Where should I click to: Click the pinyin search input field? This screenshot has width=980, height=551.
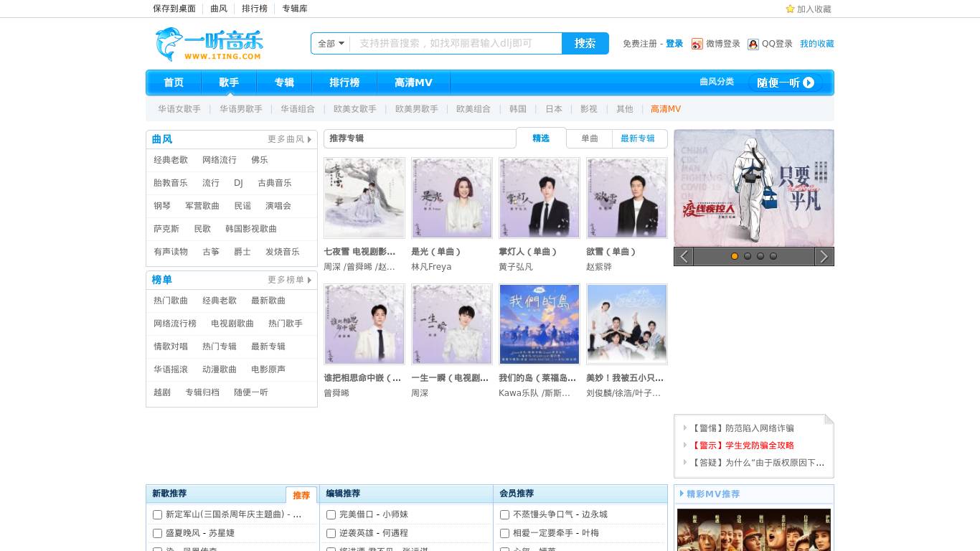pos(452,43)
